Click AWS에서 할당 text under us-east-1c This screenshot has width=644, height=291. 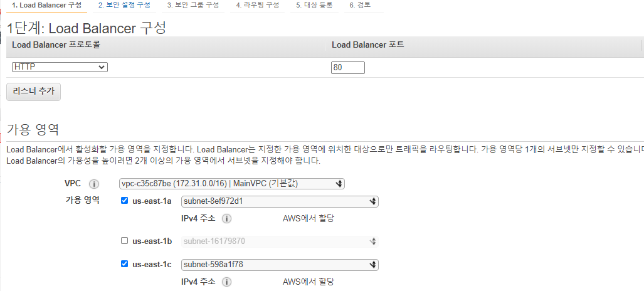click(x=309, y=282)
